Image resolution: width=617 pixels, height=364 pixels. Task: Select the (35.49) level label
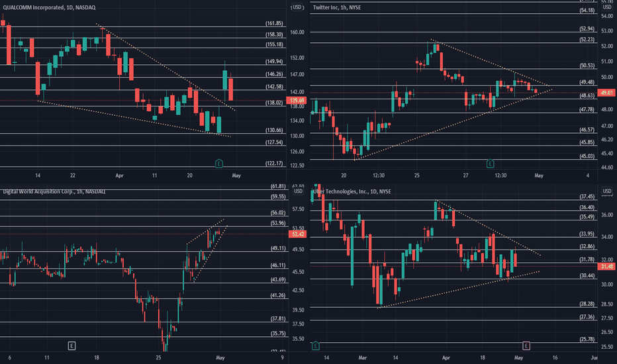[x=587, y=217]
